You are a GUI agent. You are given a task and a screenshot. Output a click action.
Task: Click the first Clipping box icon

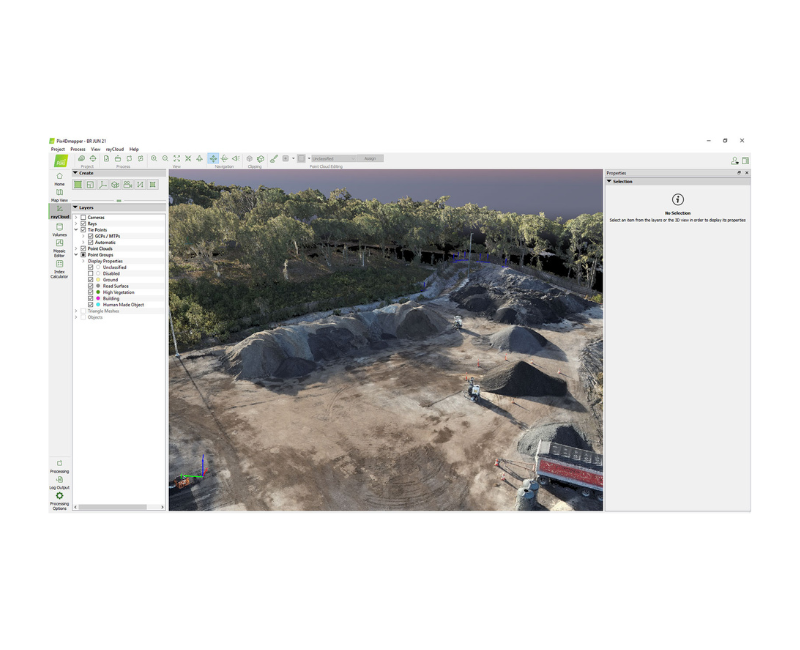pos(249,159)
